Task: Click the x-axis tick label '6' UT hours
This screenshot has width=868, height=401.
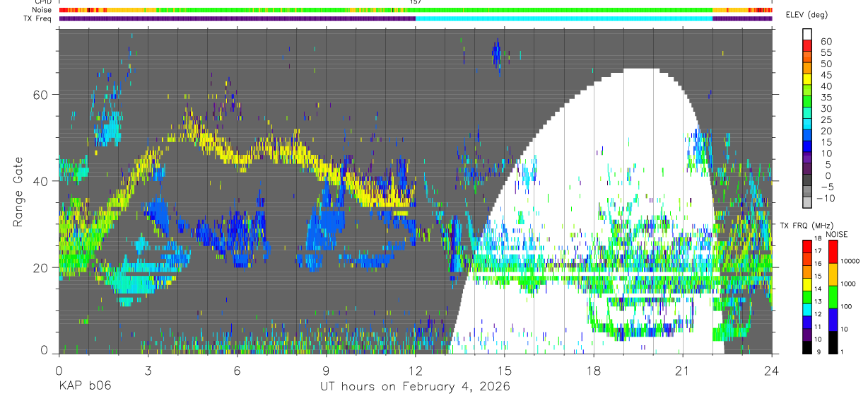Action: coord(237,371)
